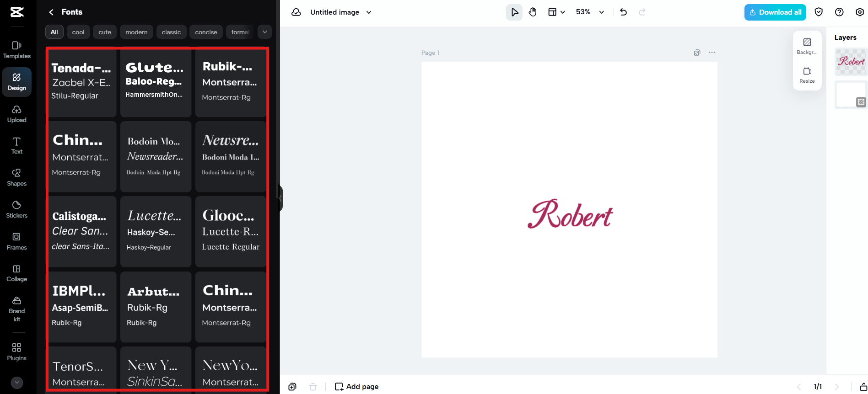The image size is (868, 394).
Task: Open the layout options dropdown
Action: click(556, 12)
